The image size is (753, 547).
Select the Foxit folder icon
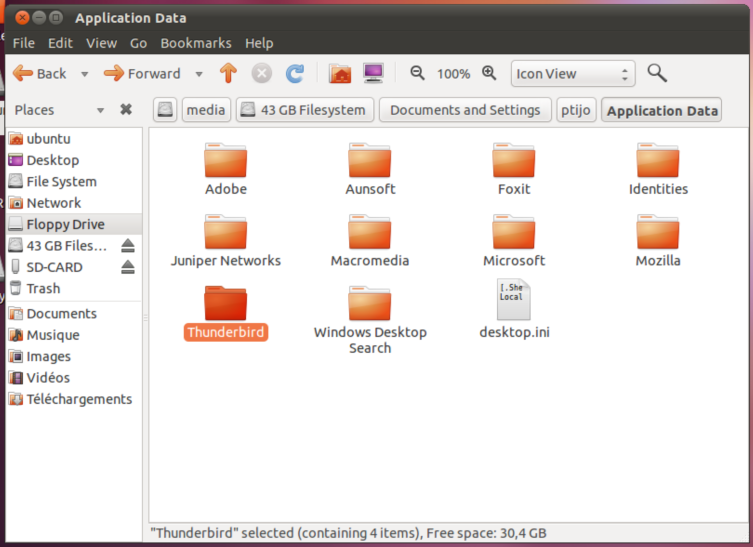[513, 161]
